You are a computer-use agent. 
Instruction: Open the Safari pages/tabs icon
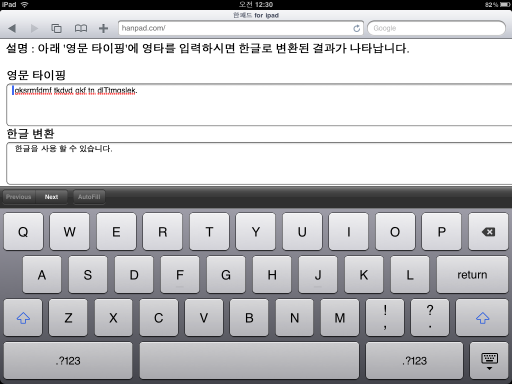(56, 28)
